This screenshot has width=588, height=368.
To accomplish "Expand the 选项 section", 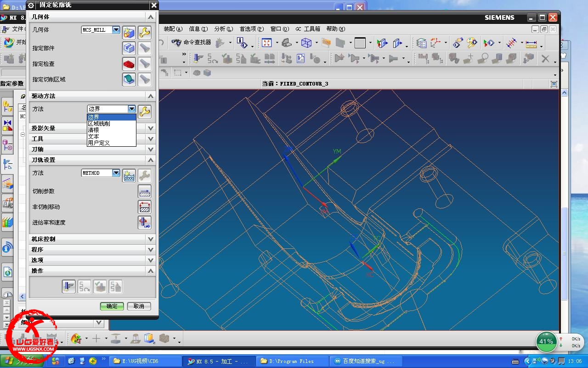I will (x=150, y=260).
